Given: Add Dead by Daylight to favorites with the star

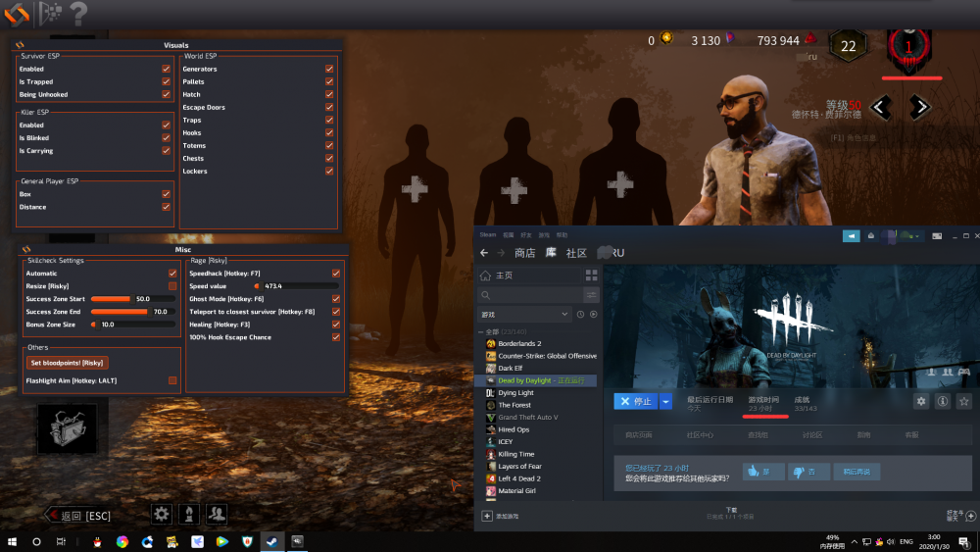Looking at the screenshot, I should pos(963,401).
